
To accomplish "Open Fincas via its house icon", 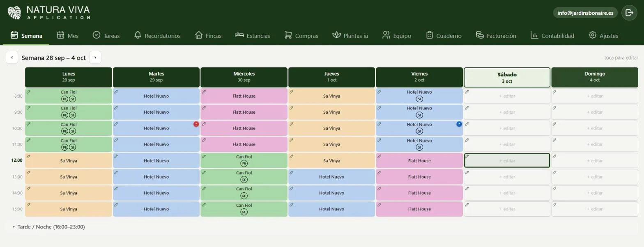I will click(x=199, y=35).
